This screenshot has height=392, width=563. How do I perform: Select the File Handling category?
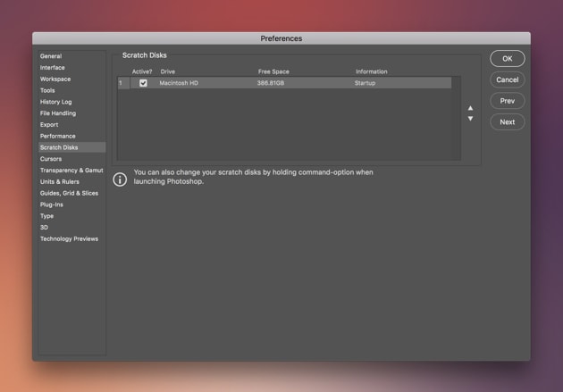(58, 113)
